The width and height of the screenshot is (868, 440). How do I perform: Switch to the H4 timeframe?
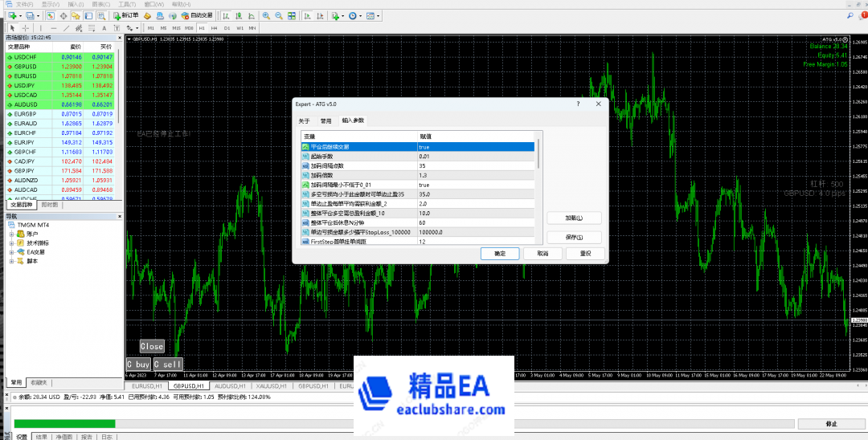coord(215,28)
